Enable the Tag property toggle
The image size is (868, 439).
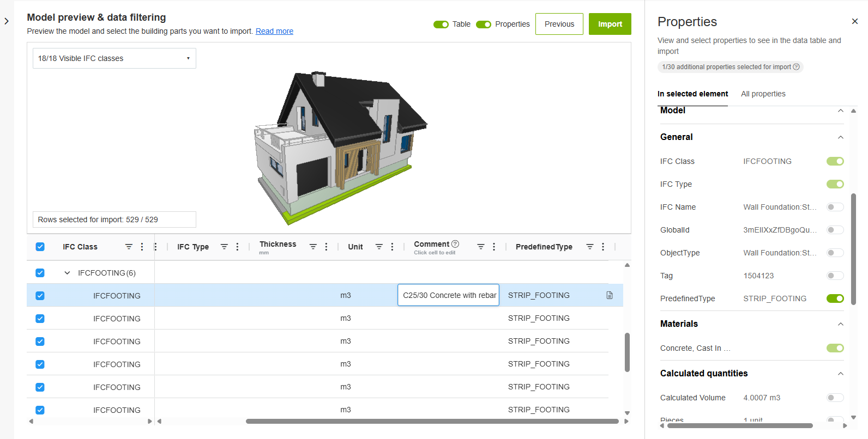coord(835,276)
